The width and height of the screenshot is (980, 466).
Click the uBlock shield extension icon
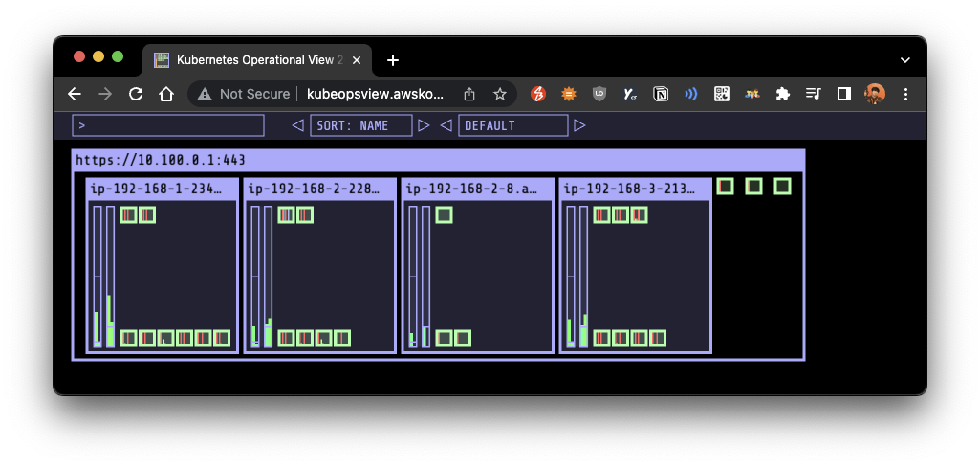tap(599, 95)
